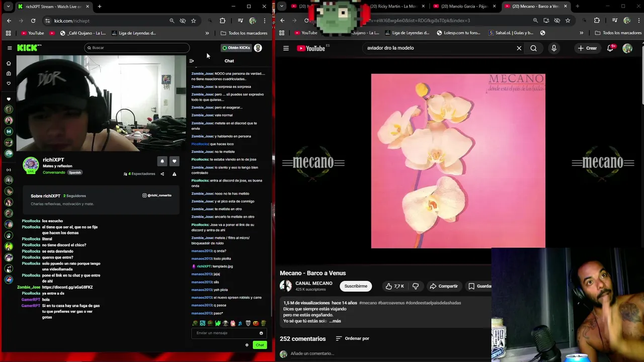Viewport: 644px width, 362px height.
Task: Click the Enviar un mensaje chat input
Action: click(x=226, y=333)
